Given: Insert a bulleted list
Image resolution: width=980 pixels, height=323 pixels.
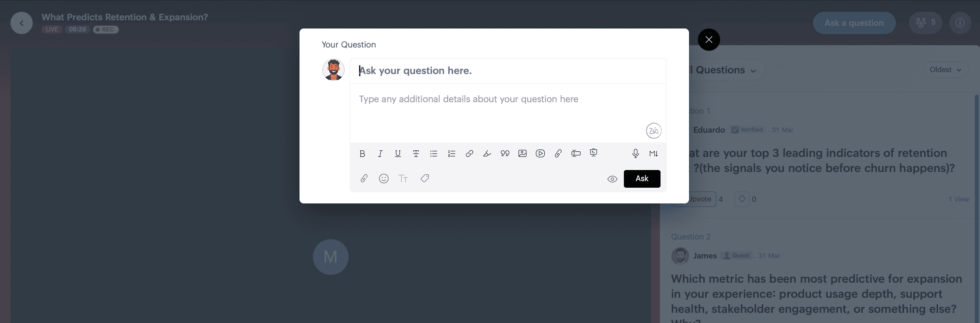Looking at the screenshot, I should point(434,154).
